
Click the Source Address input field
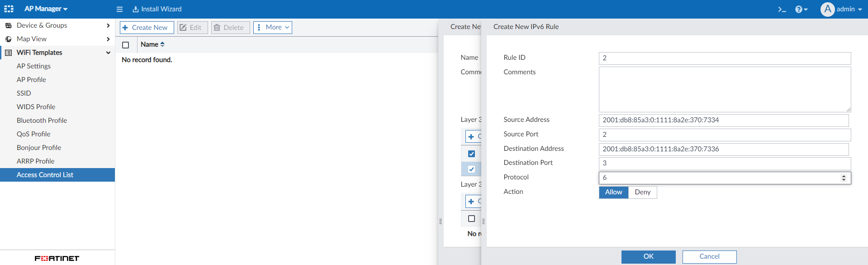pyautogui.click(x=723, y=120)
